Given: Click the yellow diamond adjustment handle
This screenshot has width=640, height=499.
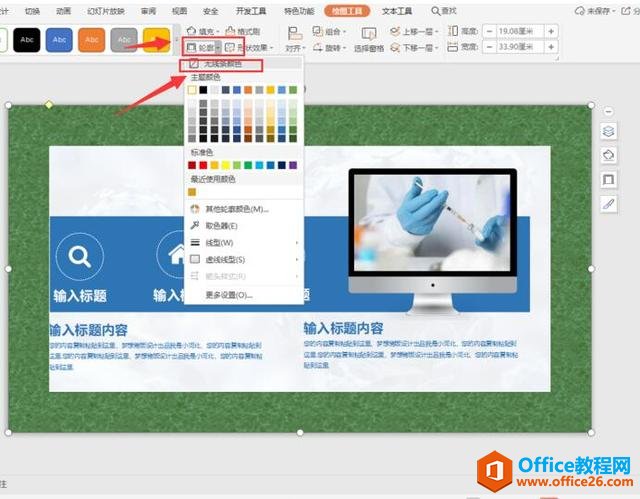Looking at the screenshot, I should 49,105.
